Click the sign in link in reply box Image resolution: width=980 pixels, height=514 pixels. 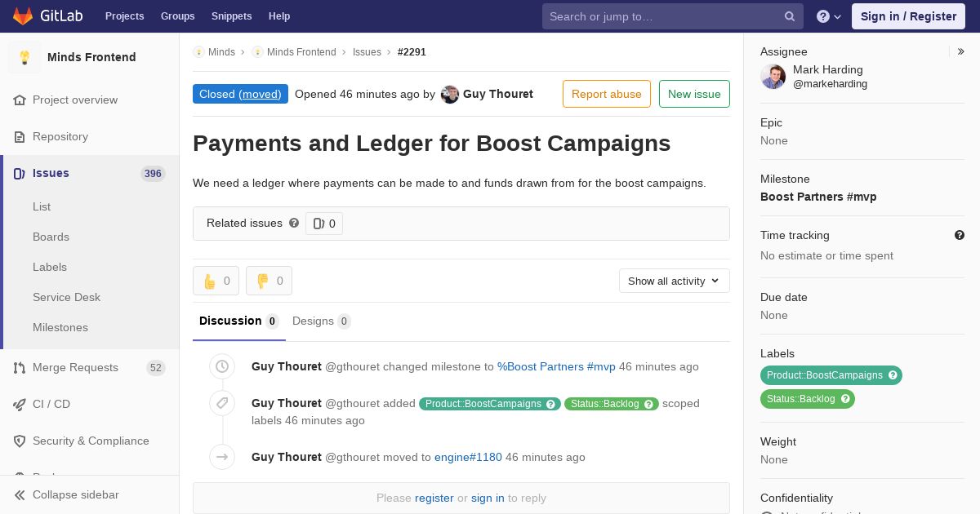(488, 498)
